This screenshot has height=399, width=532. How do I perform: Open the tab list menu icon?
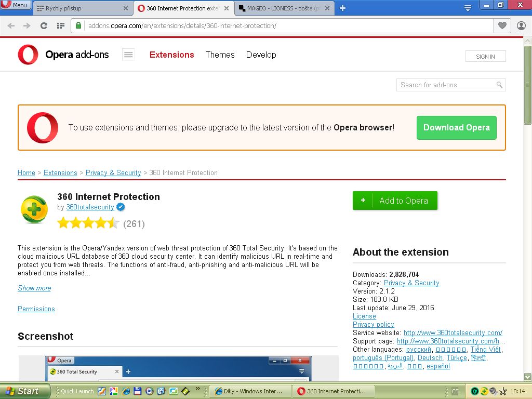click(468, 8)
